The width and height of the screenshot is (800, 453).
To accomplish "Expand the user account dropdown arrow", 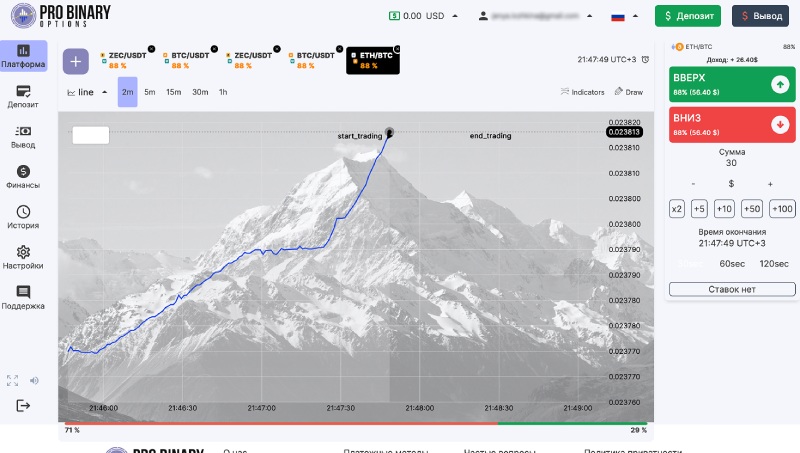I will [x=589, y=16].
